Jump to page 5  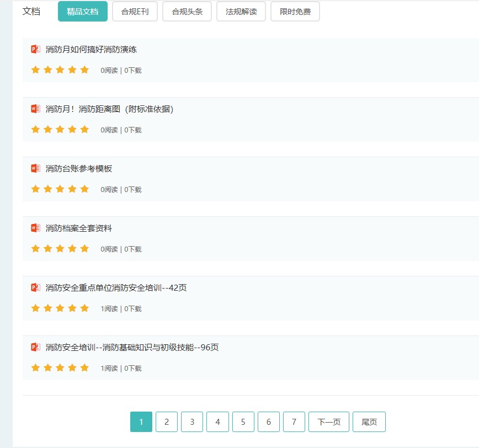(x=243, y=422)
